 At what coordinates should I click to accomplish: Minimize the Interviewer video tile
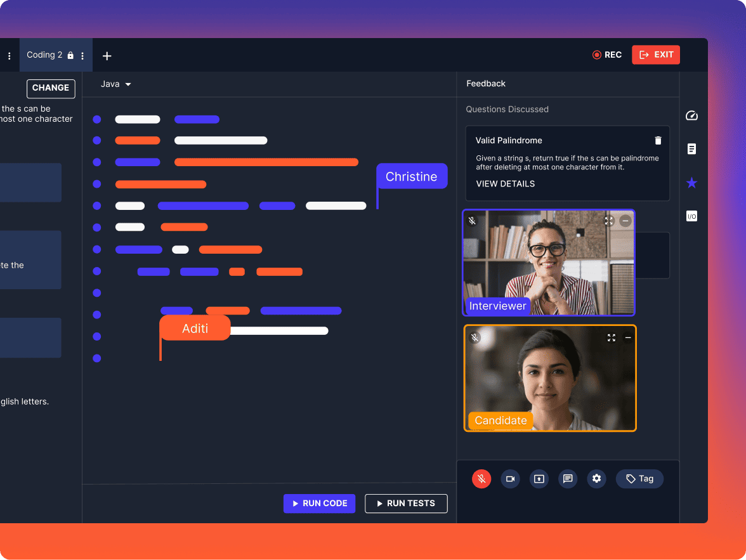click(625, 221)
